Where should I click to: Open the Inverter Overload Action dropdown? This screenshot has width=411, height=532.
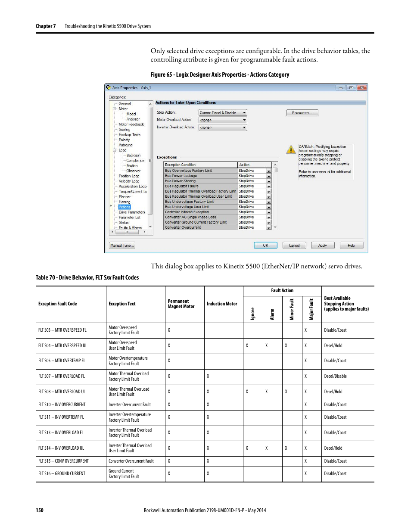(x=243, y=127)
